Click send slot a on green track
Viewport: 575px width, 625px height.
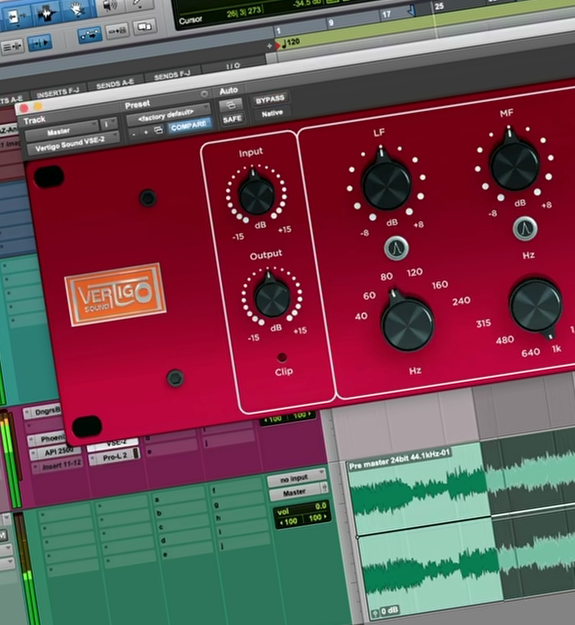[180, 498]
